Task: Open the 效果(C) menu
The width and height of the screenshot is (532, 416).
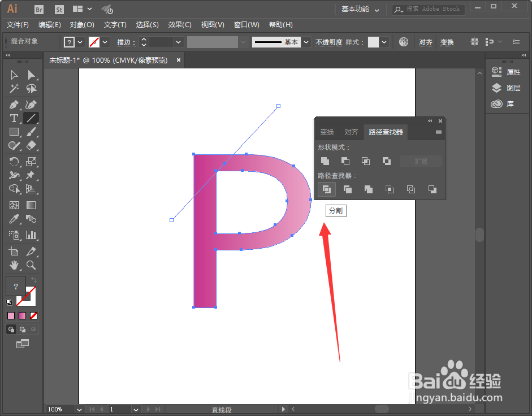Action: click(180, 25)
